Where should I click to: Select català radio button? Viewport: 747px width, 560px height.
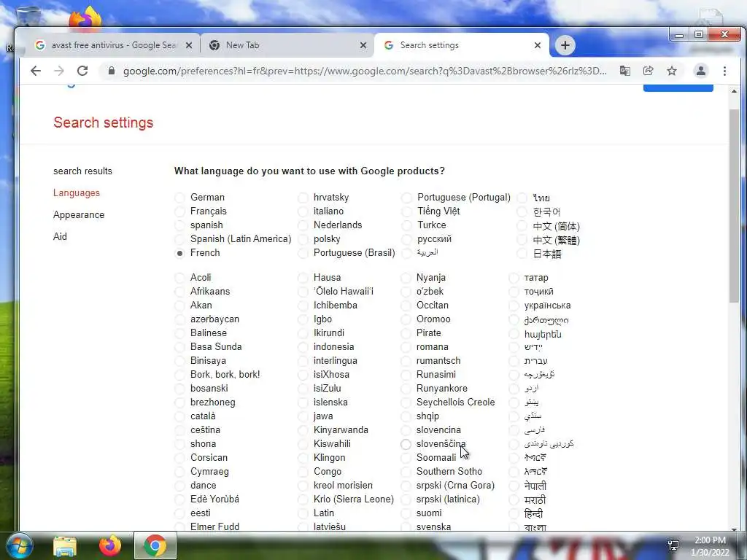pyautogui.click(x=179, y=416)
